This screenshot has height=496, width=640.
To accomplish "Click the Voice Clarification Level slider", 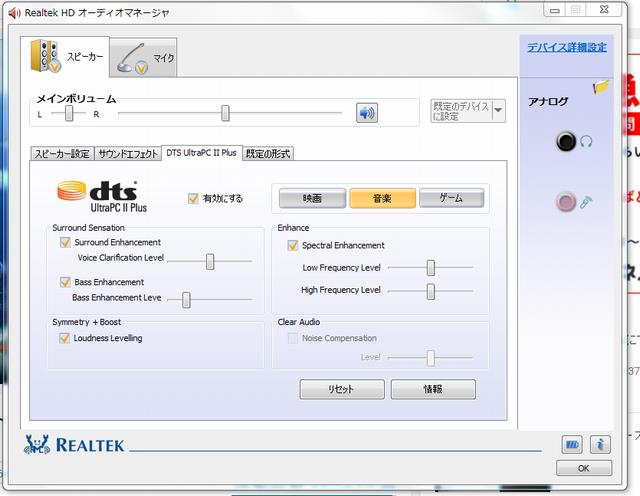I will (x=210, y=262).
